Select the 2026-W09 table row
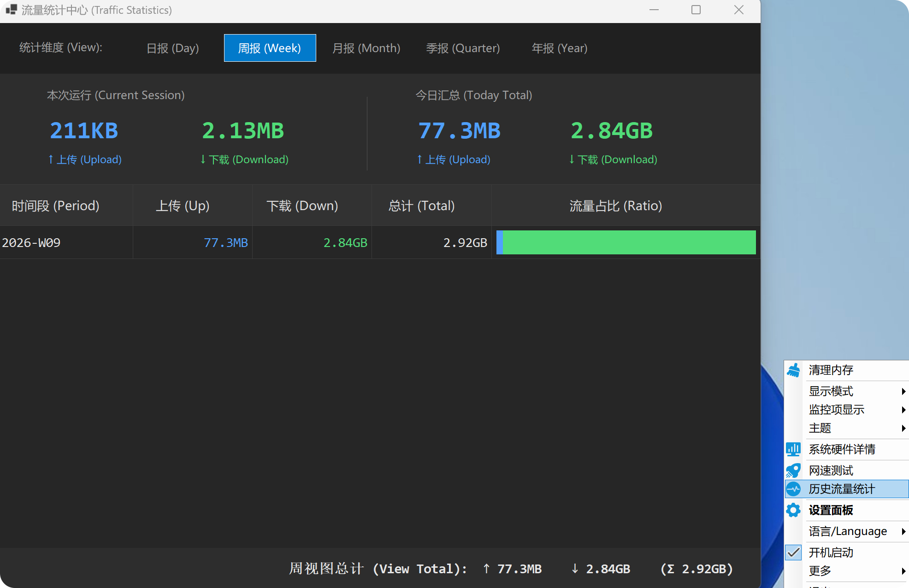Screen dimensions: 909x588 click(x=31, y=242)
